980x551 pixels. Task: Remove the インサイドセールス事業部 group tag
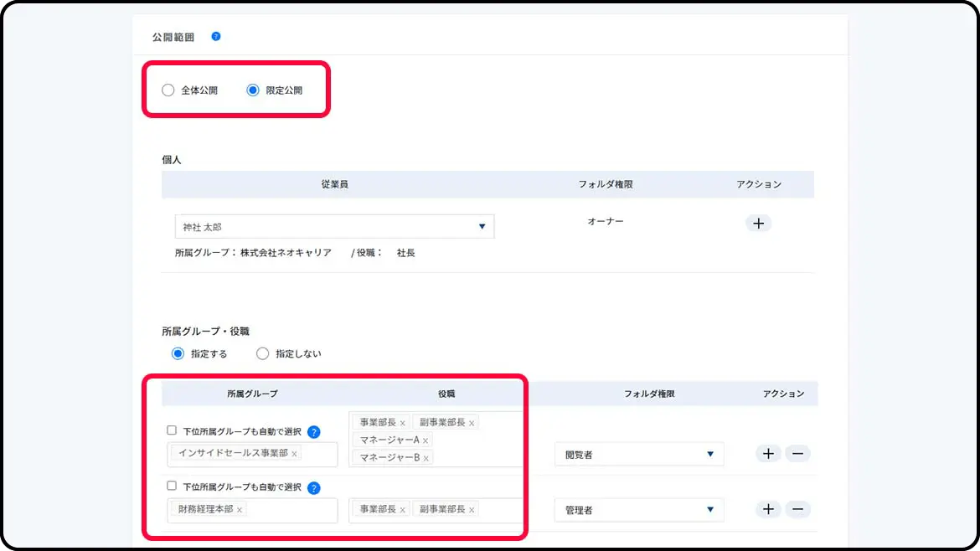[x=295, y=454]
